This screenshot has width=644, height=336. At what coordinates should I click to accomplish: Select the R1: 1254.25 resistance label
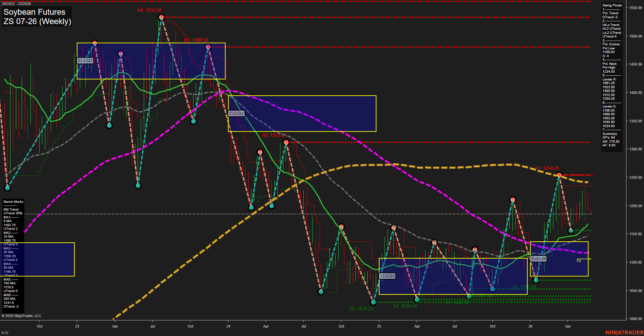547,168
